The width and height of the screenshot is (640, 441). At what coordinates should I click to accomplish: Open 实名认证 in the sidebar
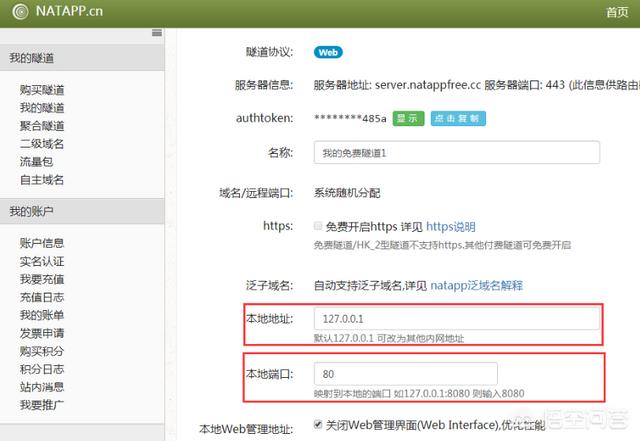tap(42, 261)
